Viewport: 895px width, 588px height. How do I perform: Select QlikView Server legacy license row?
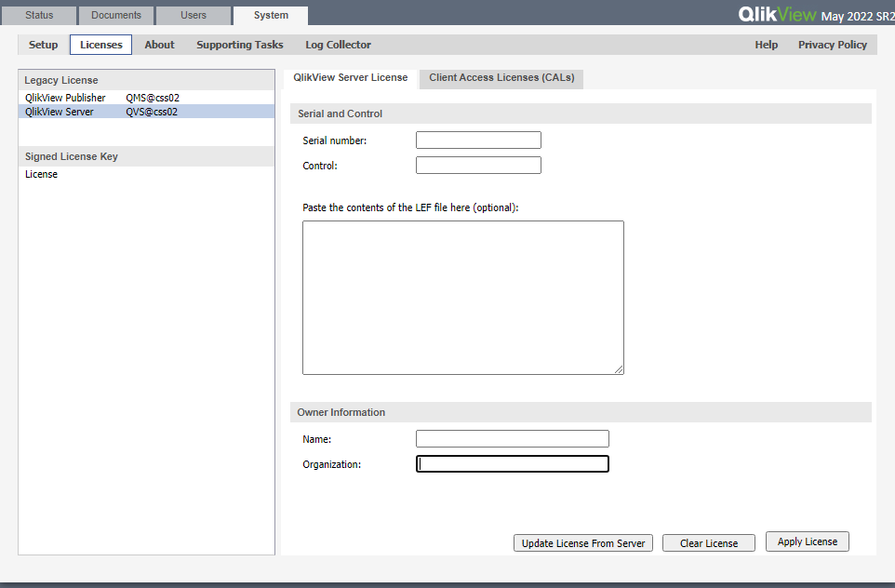[x=147, y=112]
